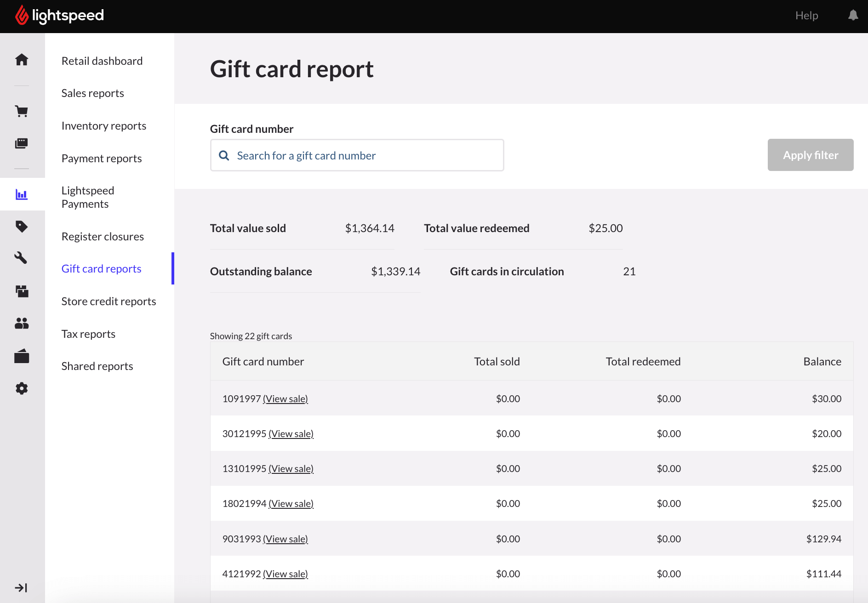The width and height of the screenshot is (868, 603).
Task: Open the settings gear icon
Action: point(22,388)
